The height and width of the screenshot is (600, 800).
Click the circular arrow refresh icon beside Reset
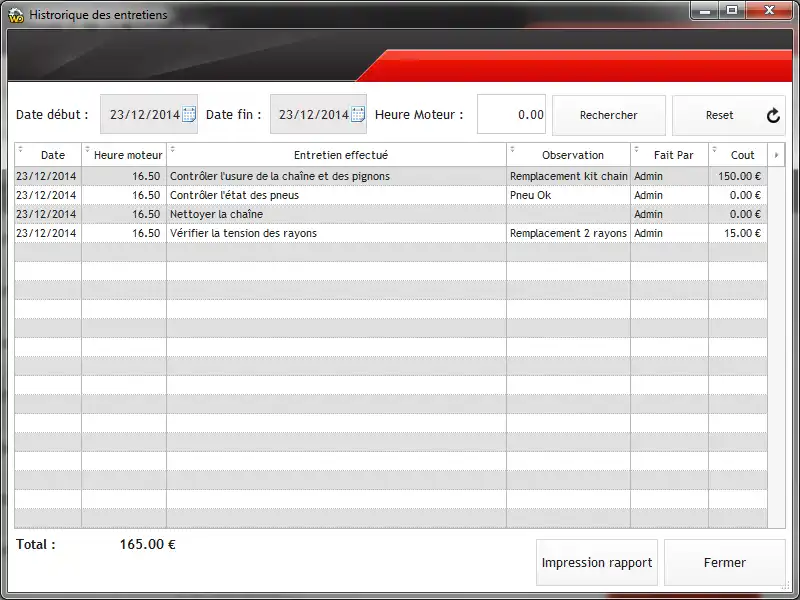773,115
